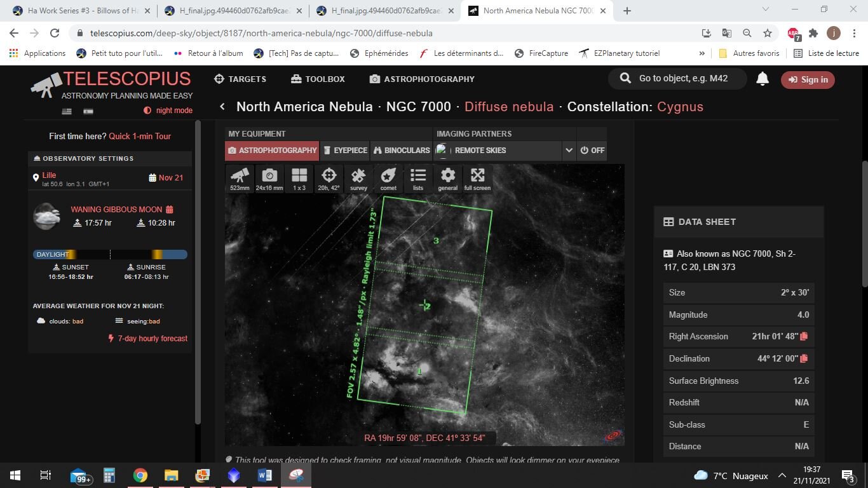
Task: Start the Quick 1-min Tour
Action: click(140, 136)
